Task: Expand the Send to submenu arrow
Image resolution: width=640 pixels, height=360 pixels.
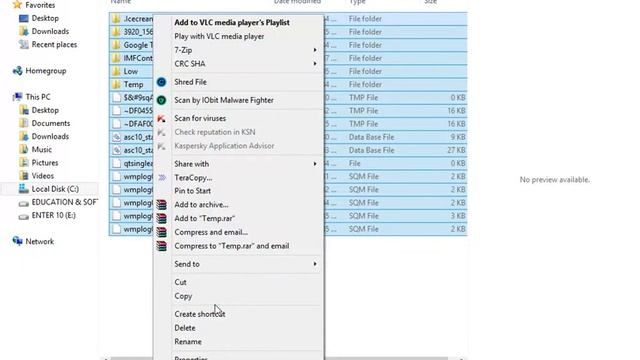Action: click(x=315, y=264)
